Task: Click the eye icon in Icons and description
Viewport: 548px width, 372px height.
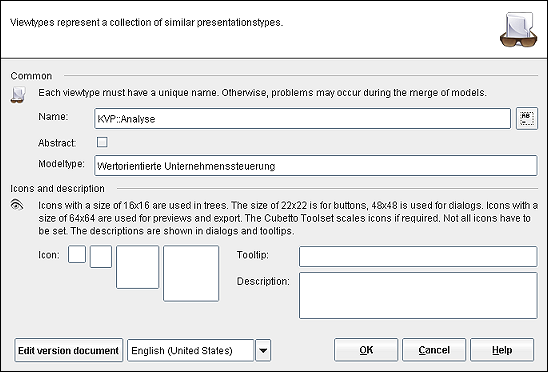Action: click(17, 205)
